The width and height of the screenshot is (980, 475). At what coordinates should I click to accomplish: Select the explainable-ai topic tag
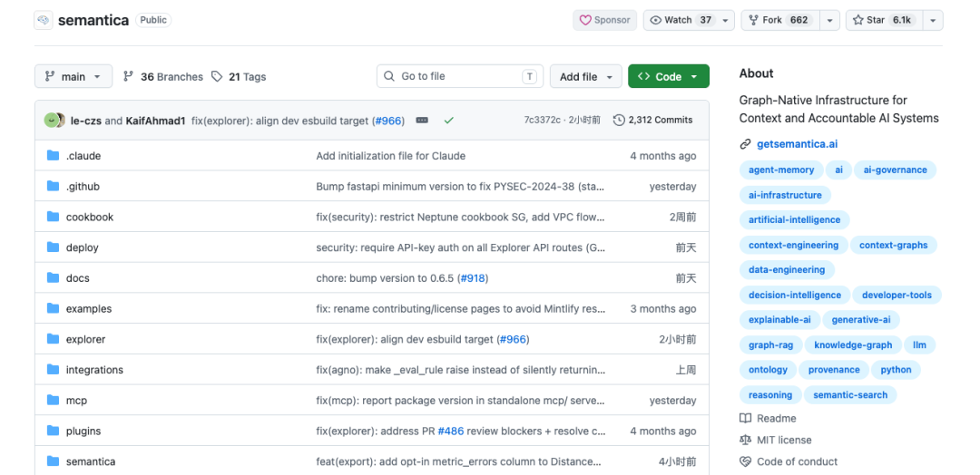(779, 320)
